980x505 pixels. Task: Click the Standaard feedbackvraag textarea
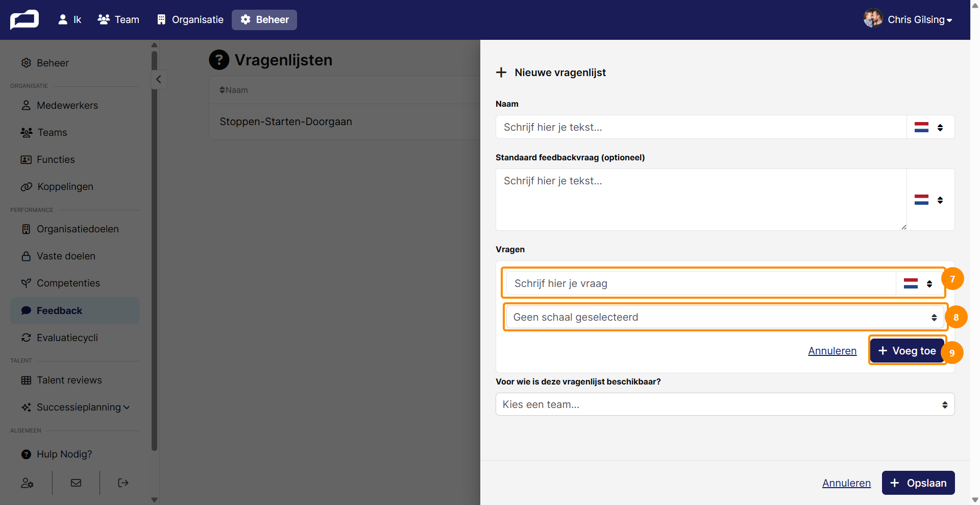[701, 200]
